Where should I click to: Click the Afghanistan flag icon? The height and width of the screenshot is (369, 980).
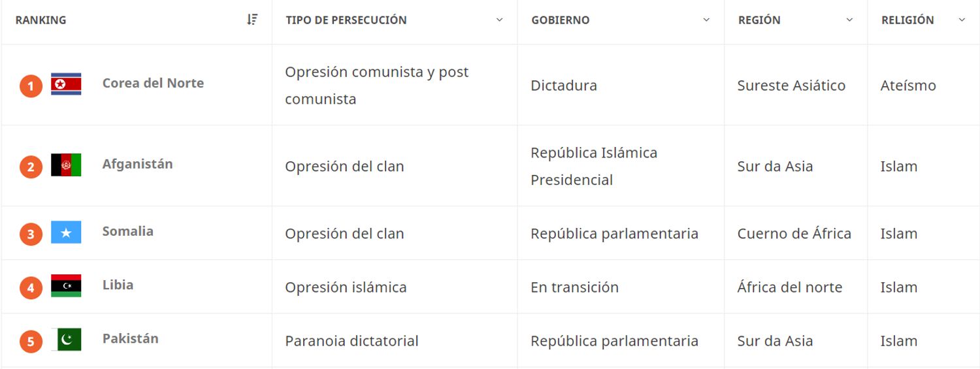66,165
